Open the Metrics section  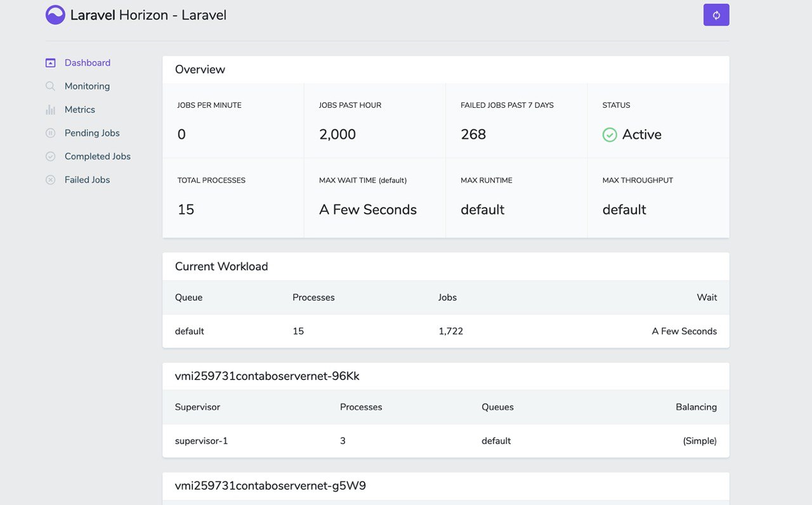coord(80,110)
